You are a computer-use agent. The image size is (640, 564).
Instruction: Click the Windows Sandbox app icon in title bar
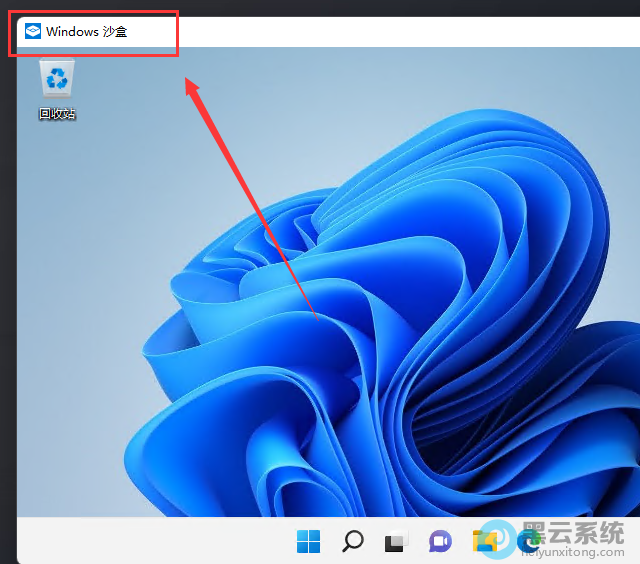33,32
